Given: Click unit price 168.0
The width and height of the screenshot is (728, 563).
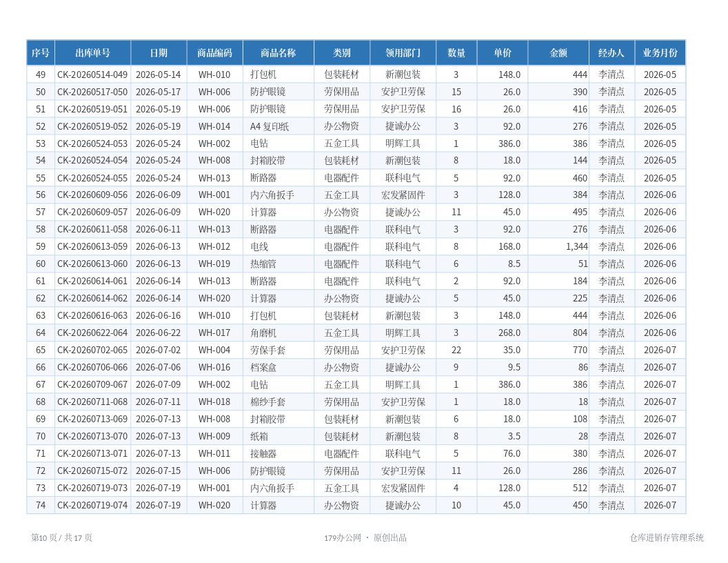Looking at the screenshot, I should coord(509,247).
